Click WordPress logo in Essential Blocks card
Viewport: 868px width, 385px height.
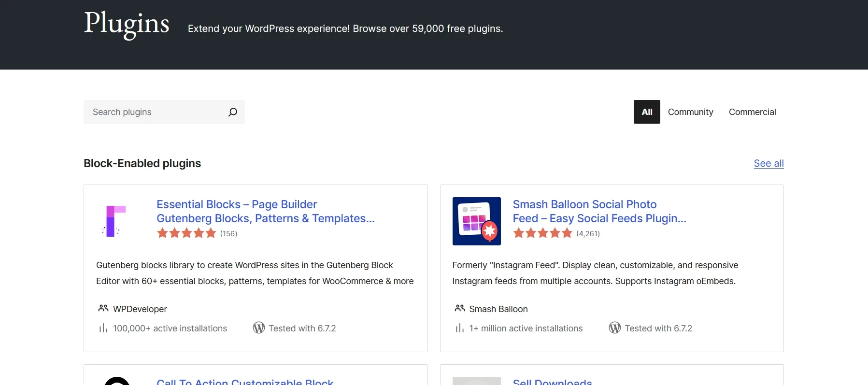pos(259,328)
